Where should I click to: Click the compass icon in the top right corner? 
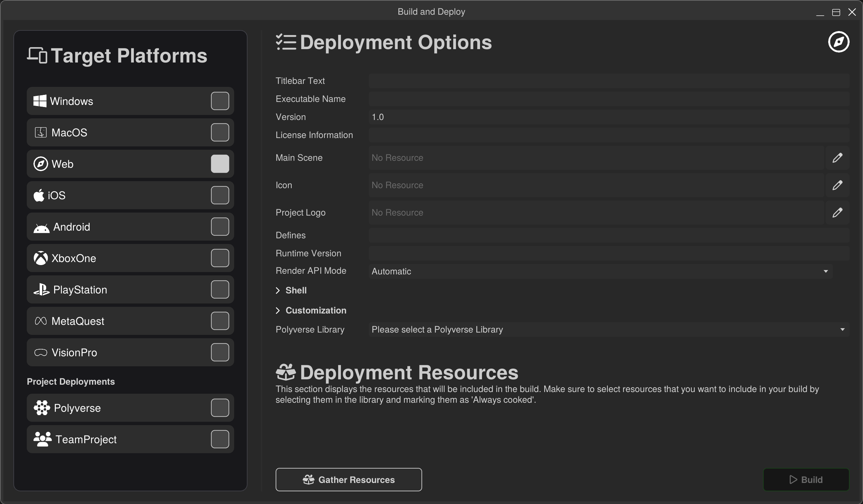(x=838, y=42)
